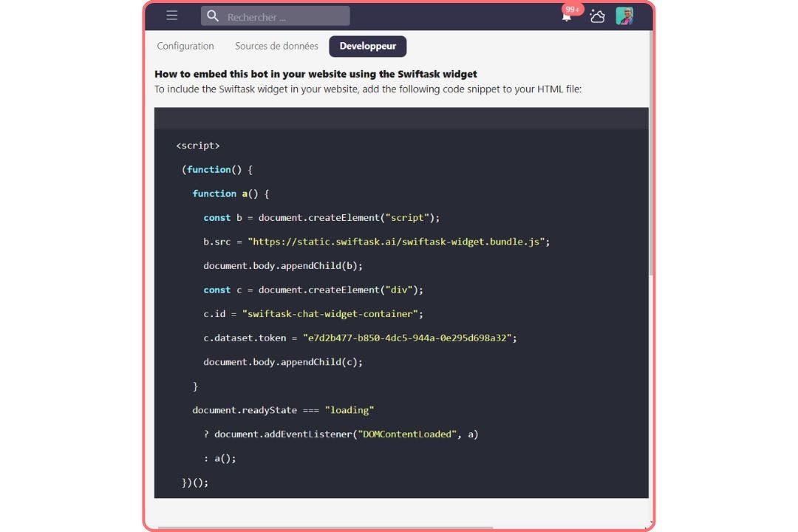The height and width of the screenshot is (532, 798).
Task: Click the document.readyState === "loading" line
Action: [x=283, y=410]
